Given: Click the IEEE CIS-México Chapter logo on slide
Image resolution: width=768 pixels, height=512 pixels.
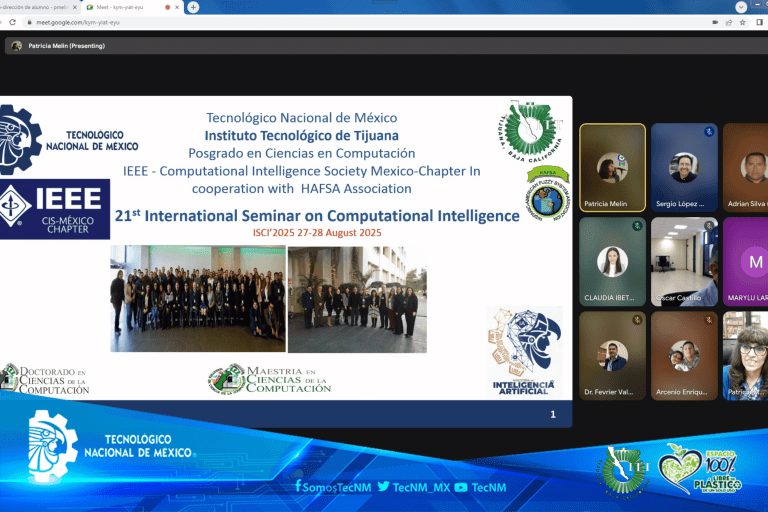Looking at the screenshot, I should [x=55, y=209].
